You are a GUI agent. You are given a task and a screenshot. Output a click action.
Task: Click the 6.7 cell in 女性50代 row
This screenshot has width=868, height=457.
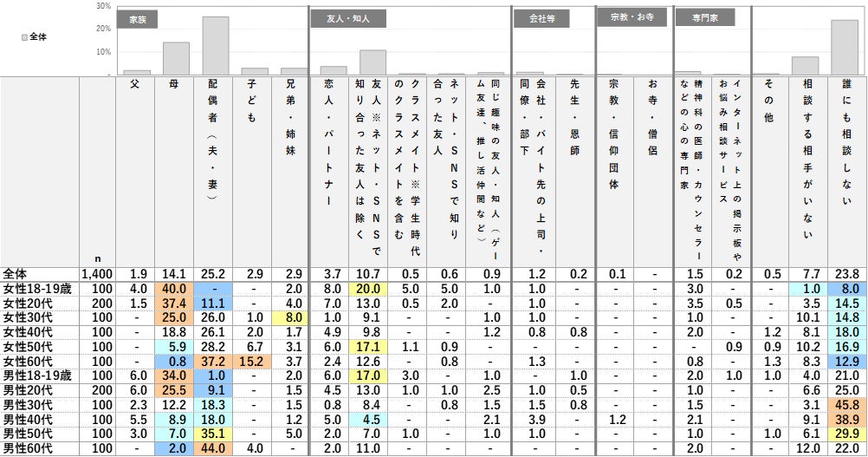coord(252,347)
